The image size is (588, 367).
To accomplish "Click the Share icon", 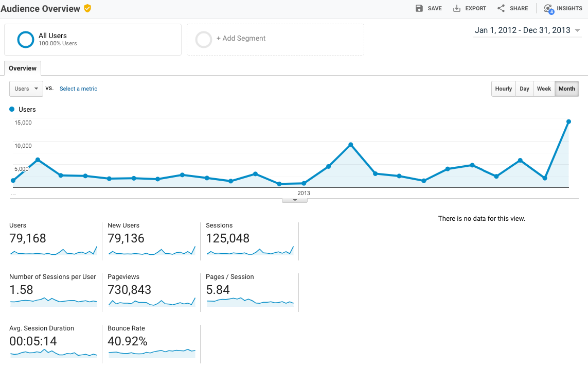I will (501, 8).
